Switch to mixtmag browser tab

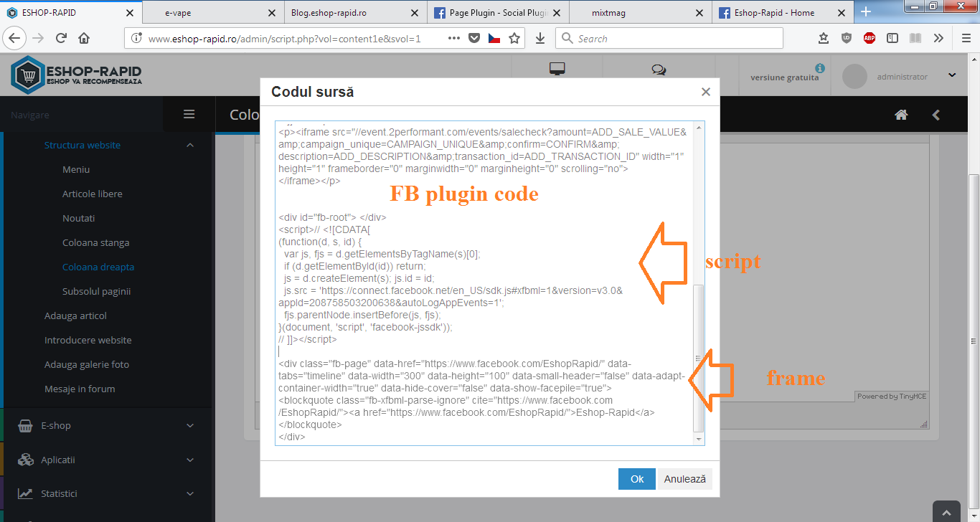click(641, 12)
